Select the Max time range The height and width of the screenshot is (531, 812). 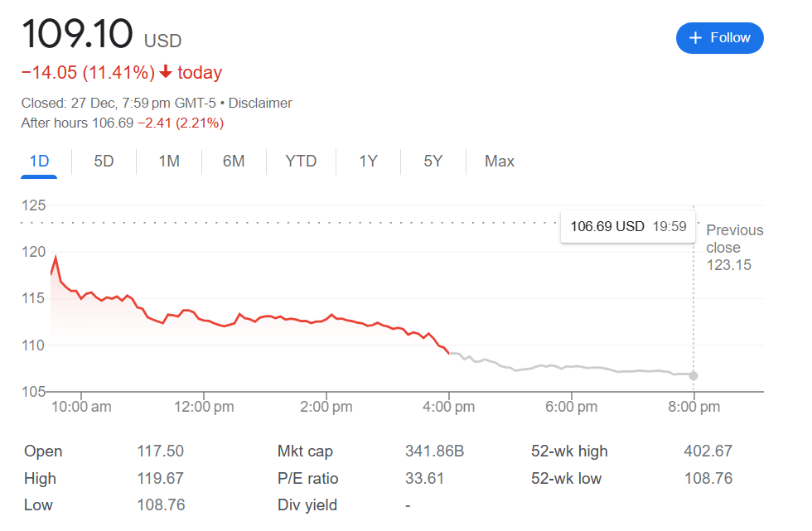(x=500, y=162)
